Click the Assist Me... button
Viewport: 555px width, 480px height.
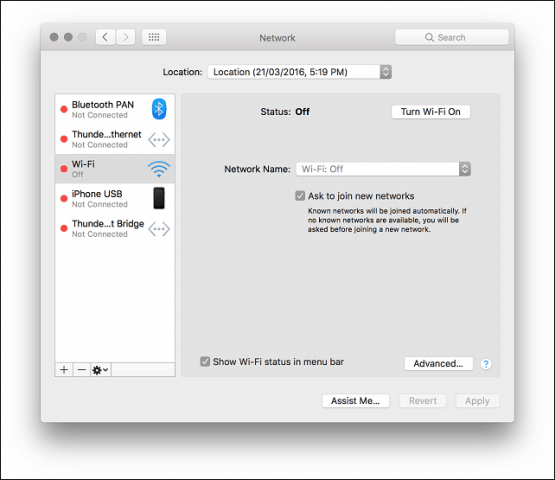[x=355, y=401]
